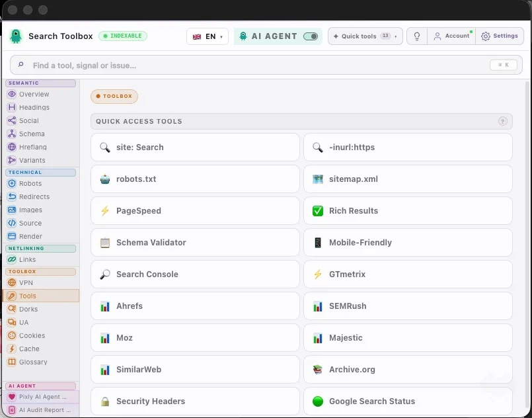Select the AI AGENT sidebar section header
This screenshot has width=532, height=418.
(41, 386)
